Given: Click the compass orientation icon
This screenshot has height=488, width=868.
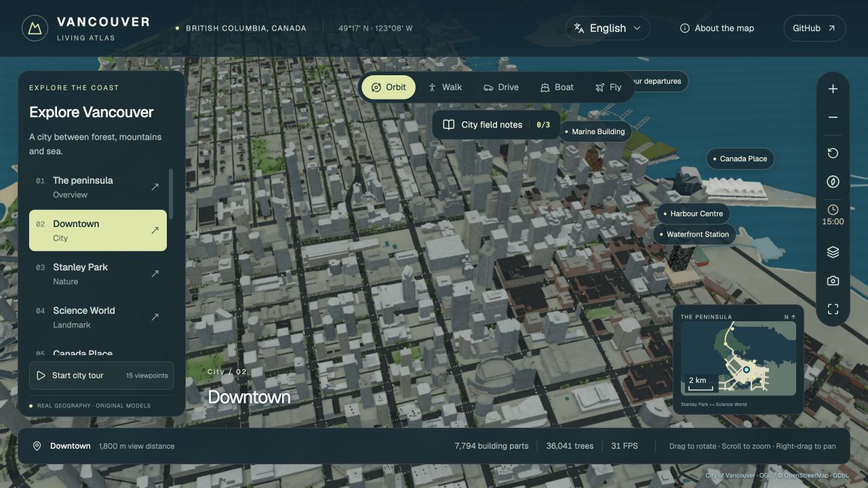Looking at the screenshot, I should (833, 182).
